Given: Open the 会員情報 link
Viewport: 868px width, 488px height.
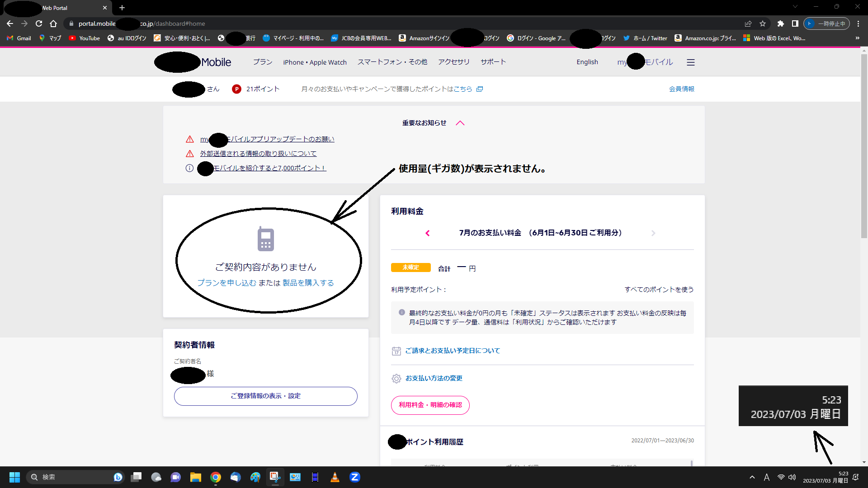Looking at the screenshot, I should pos(681,89).
